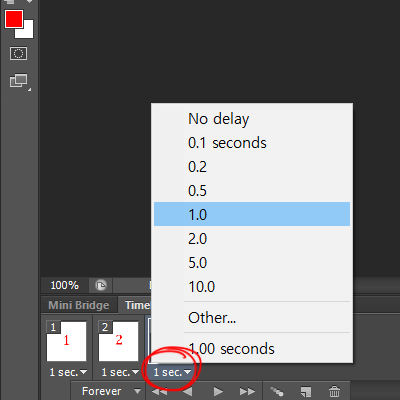
Task: Duplicate selected frame icon
Action: point(306,391)
